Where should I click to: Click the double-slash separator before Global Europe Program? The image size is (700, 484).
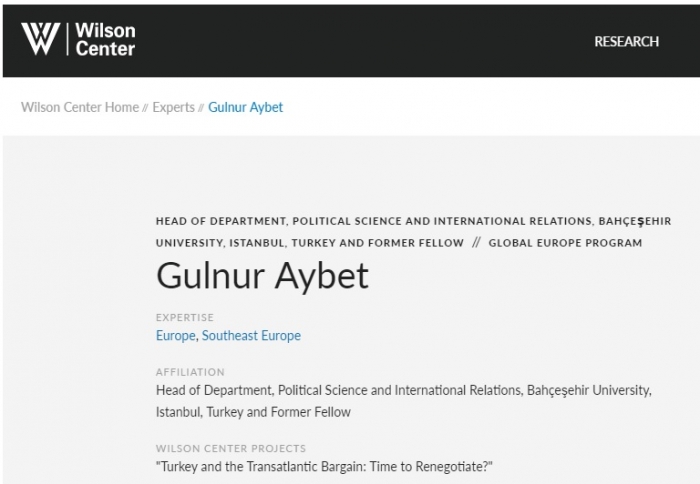pyautogui.click(x=476, y=243)
